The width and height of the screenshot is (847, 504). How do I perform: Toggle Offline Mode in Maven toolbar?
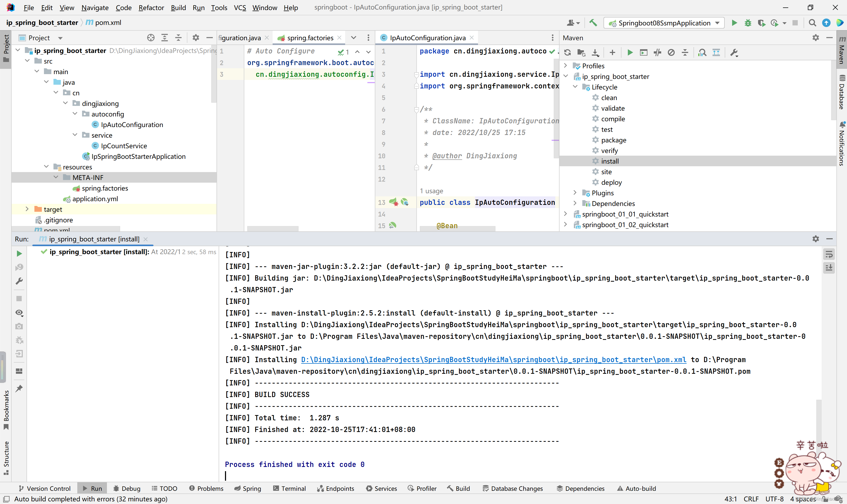coord(657,53)
